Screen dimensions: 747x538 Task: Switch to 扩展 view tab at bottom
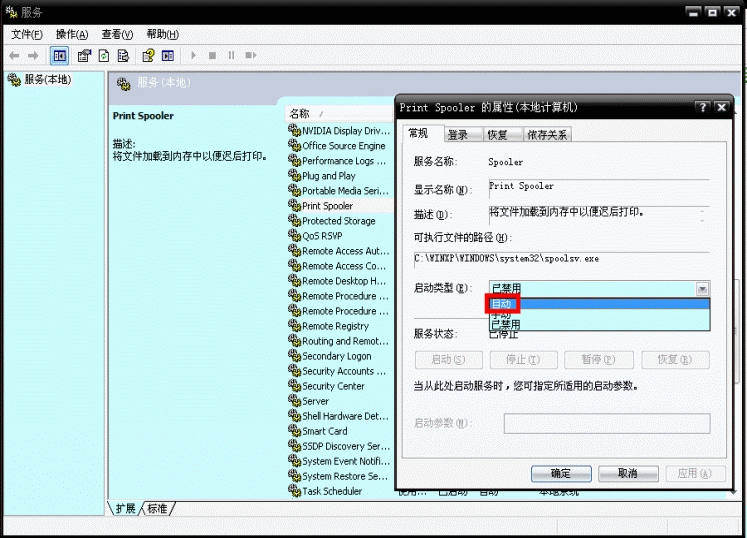[126, 508]
